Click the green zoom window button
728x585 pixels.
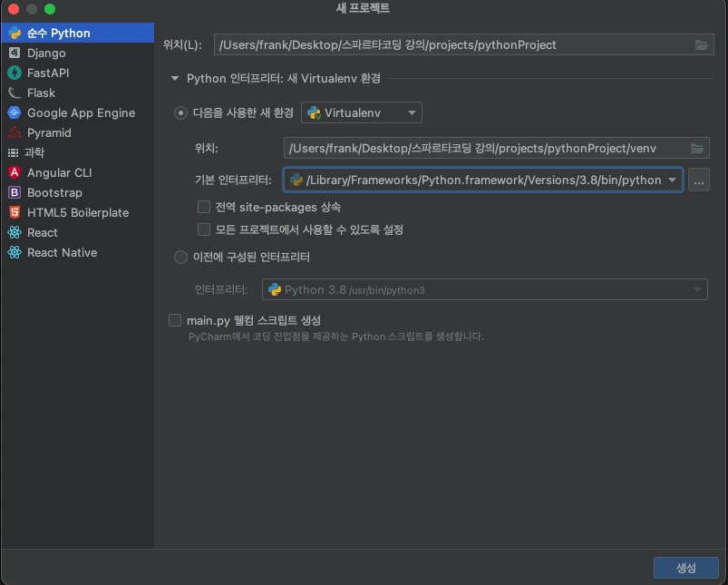pos(50,9)
